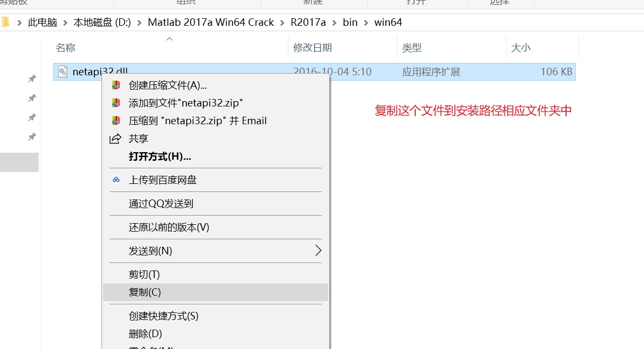Click the first pin icon in sidebar

point(32,79)
